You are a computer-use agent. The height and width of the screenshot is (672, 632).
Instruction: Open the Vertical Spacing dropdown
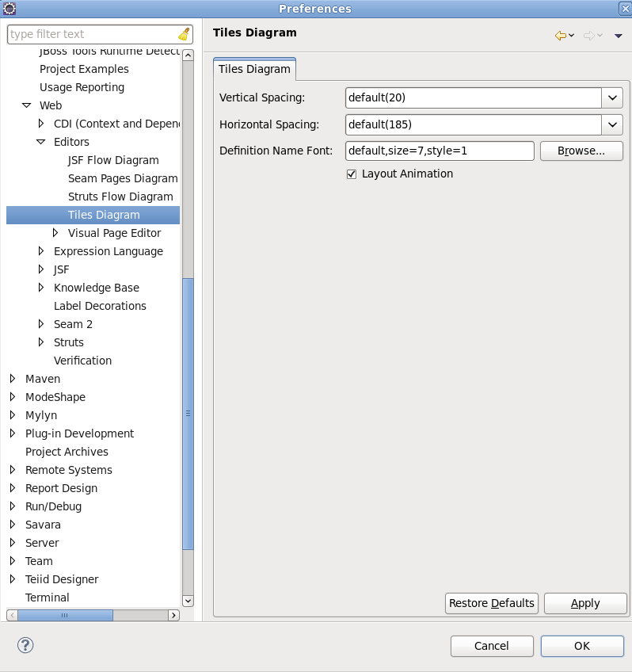pyautogui.click(x=612, y=97)
